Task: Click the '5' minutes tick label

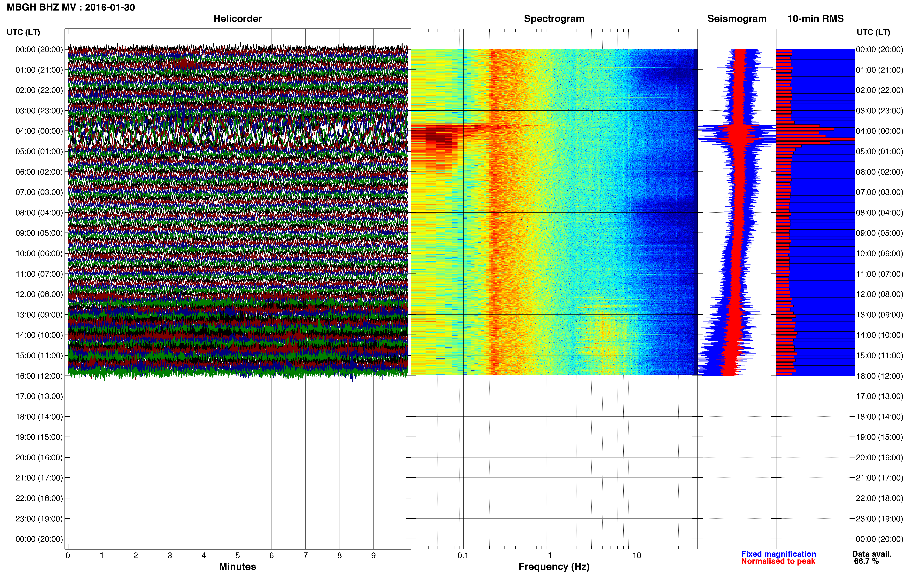Action: coord(238,555)
